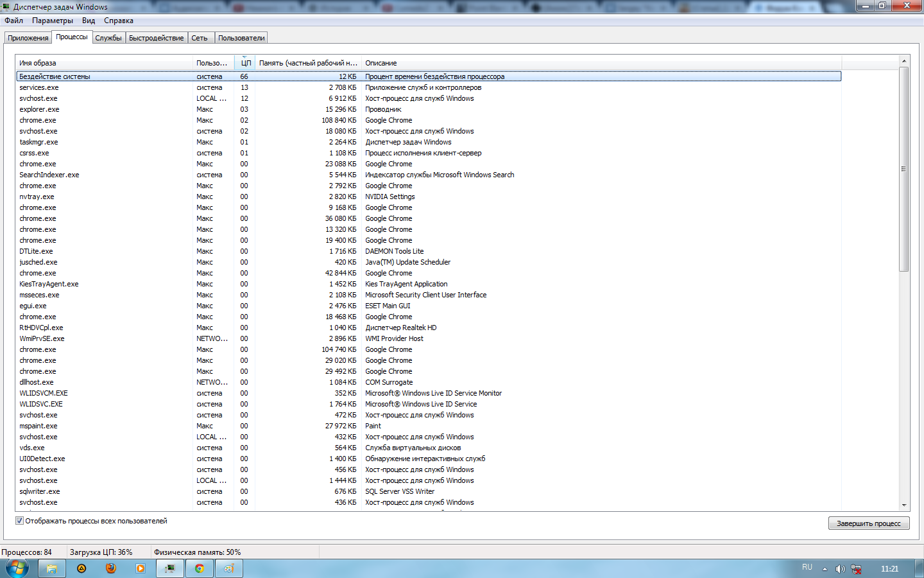
Task: Select the jusched.exe process
Action: coord(429,262)
